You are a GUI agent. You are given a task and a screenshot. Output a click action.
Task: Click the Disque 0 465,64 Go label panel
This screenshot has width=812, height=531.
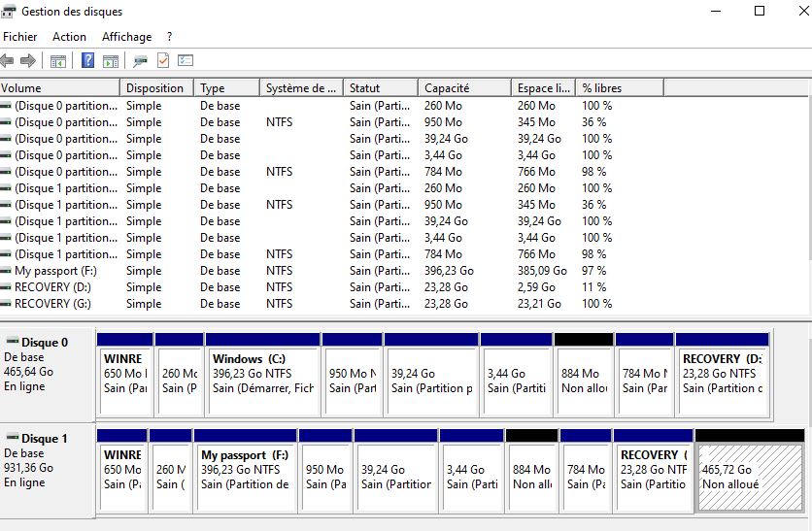point(48,375)
